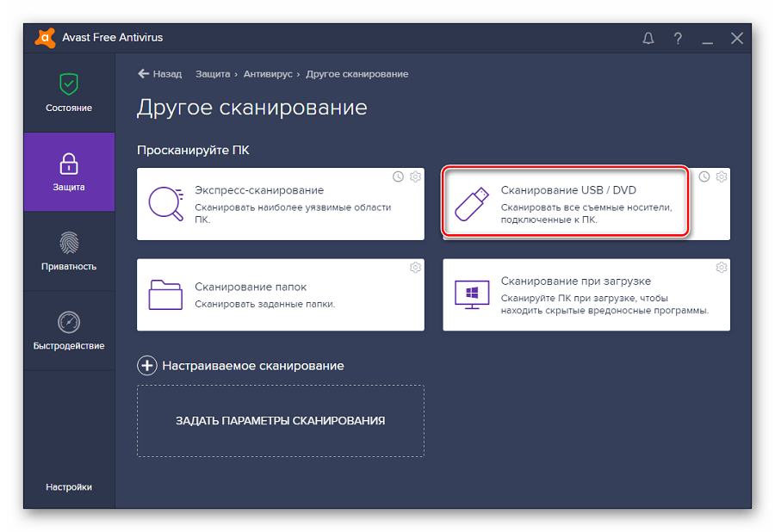Open the notifications bell icon

pyautogui.click(x=648, y=38)
